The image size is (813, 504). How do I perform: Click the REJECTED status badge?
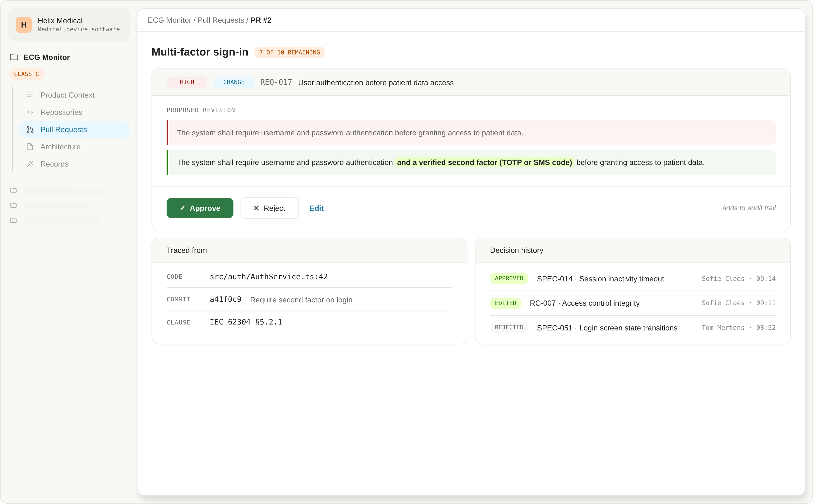[x=509, y=327]
